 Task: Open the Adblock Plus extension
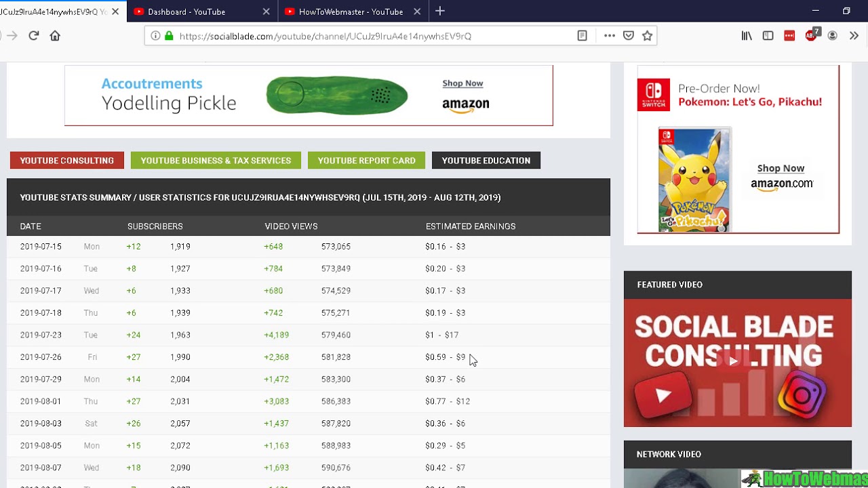pyautogui.click(x=812, y=36)
